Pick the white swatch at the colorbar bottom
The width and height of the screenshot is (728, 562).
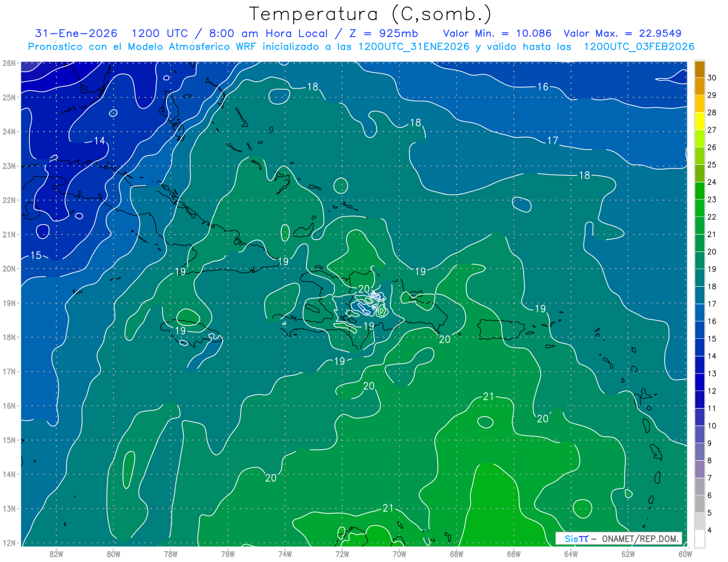coord(699,539)
